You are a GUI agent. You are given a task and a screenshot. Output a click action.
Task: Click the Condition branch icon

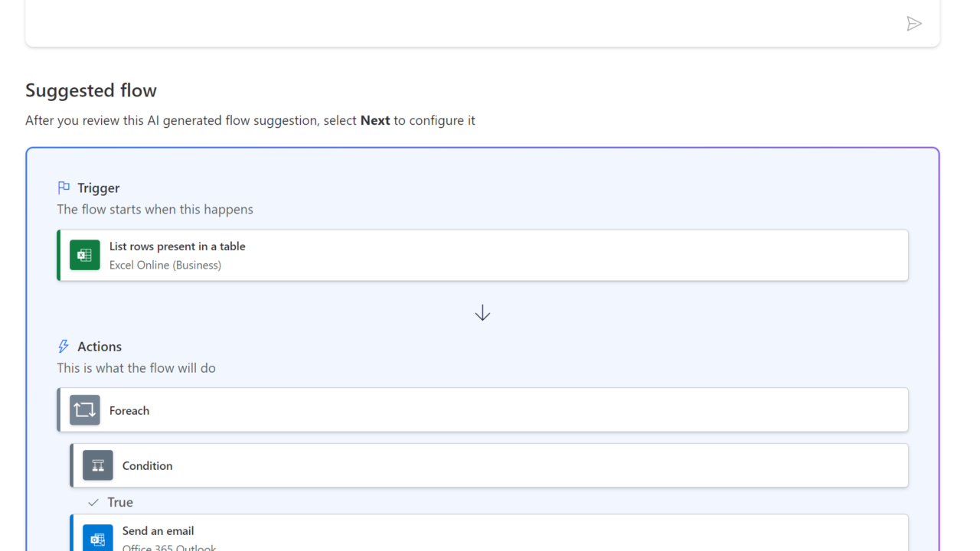[98, 465]
